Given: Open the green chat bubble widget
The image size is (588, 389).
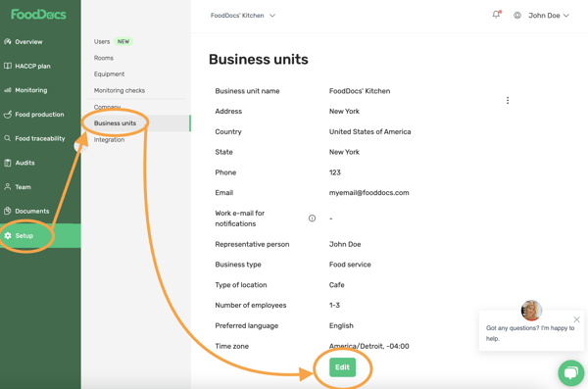Looking at the screenshot, I should 570,373.
